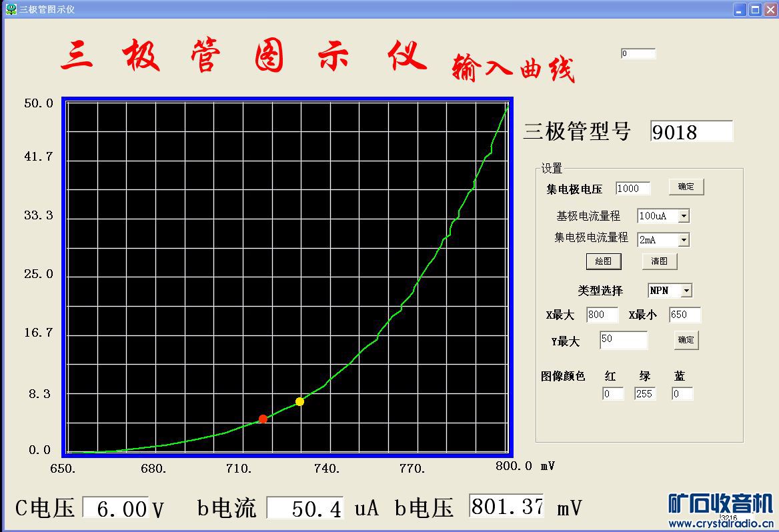The image size is (779, 532).
Task: Click the 蓝 color value field
Action: pos(682,394)
